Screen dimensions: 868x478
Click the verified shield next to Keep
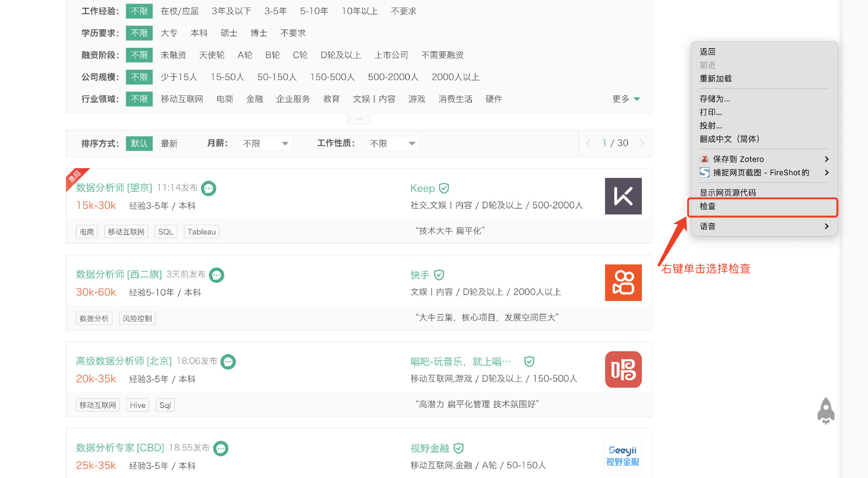[x=444, y=189]
